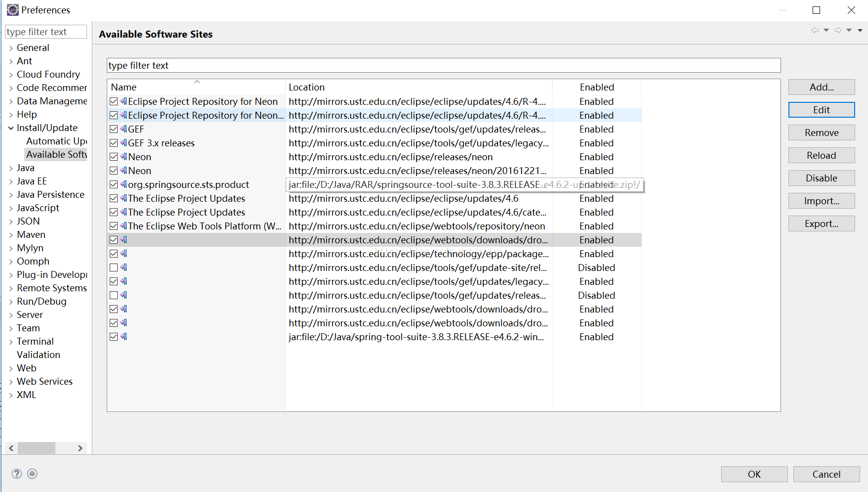This screenshot has width=868, height=492.
Task: Toggle checkbox for GEF site
Action: [114, 129]
